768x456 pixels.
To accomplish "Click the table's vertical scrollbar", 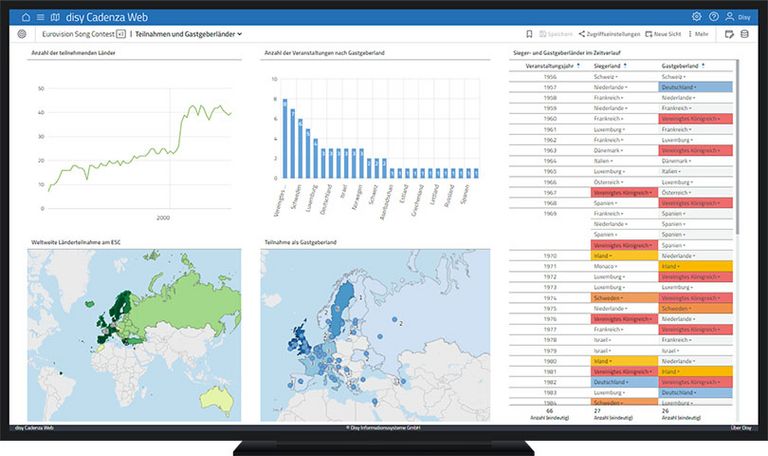I will point(739,150).
